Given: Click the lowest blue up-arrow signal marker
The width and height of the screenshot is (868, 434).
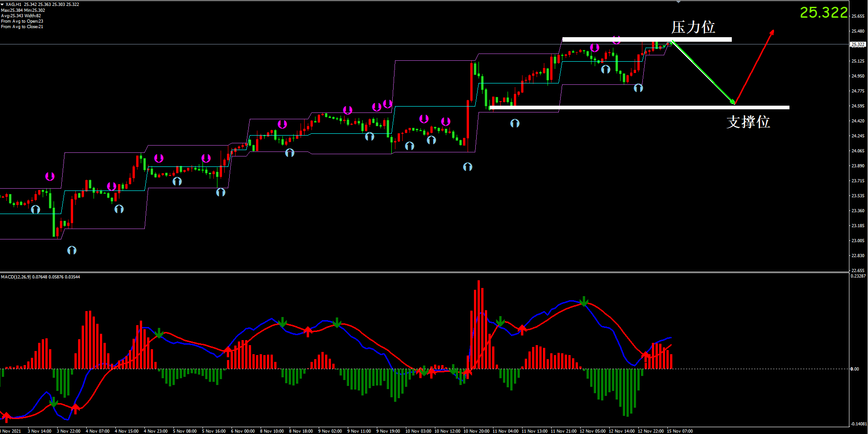Looking at the screenshot, I should coord(72,250).
